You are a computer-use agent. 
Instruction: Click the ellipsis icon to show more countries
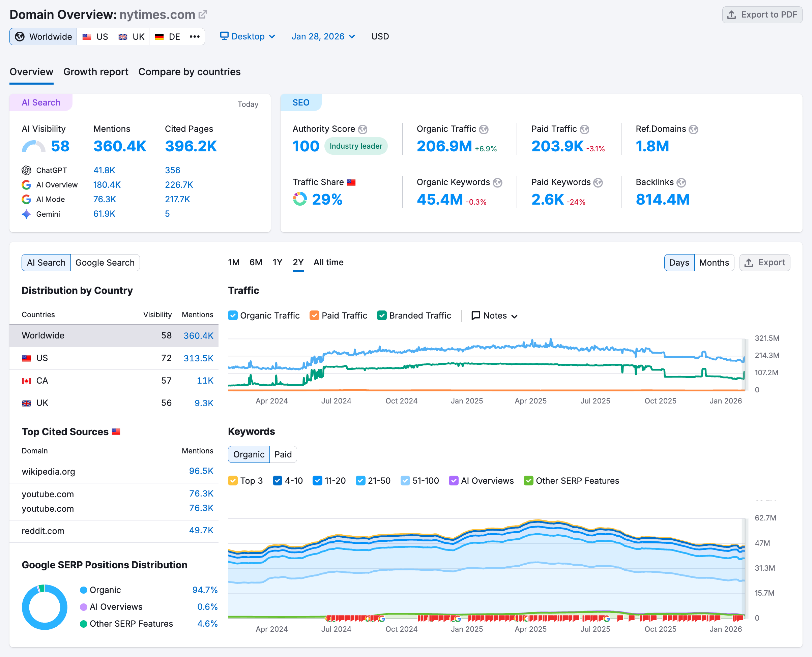[195, 36]
